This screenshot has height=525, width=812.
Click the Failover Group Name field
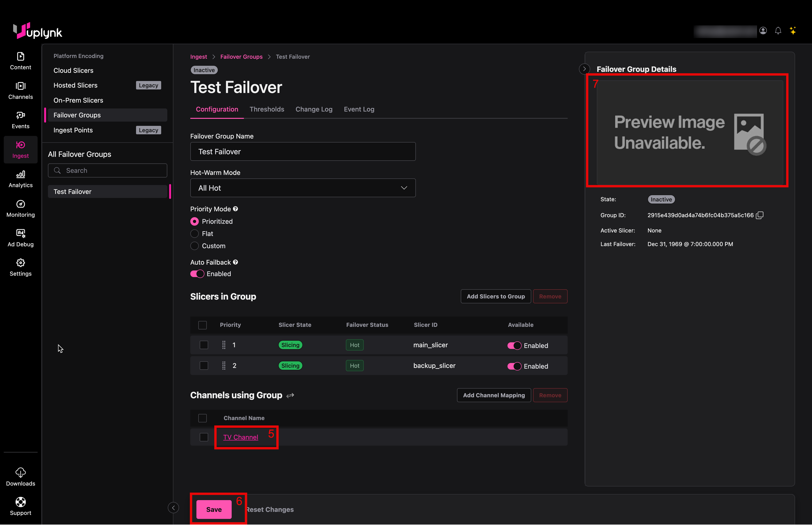[x=302, y=151]
